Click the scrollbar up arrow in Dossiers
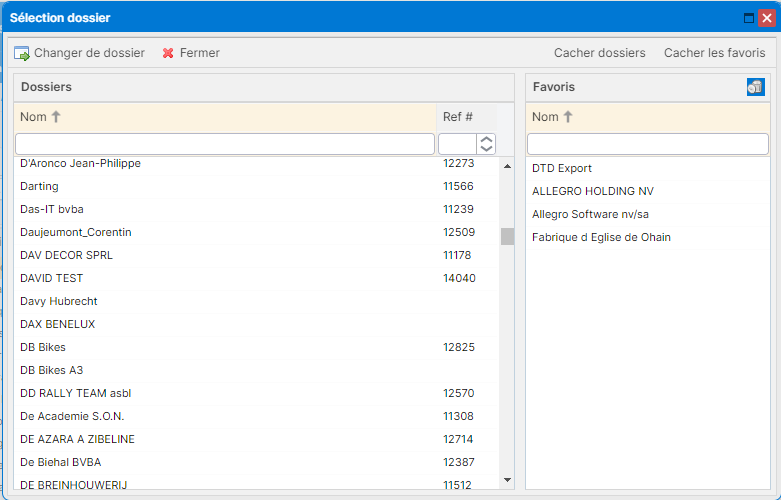The width and height of the screenshot is (781, 500). (x=508, y=166)
